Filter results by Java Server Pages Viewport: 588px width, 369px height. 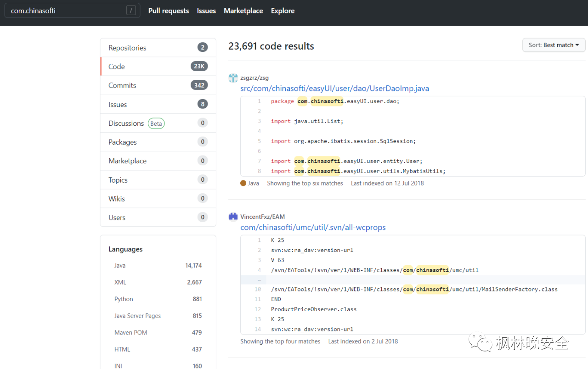coord(158,316)
